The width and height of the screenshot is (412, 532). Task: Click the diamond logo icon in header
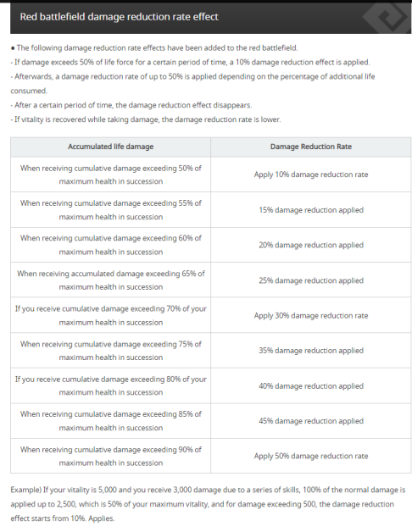pyautogui.click(x=387, y=17)
